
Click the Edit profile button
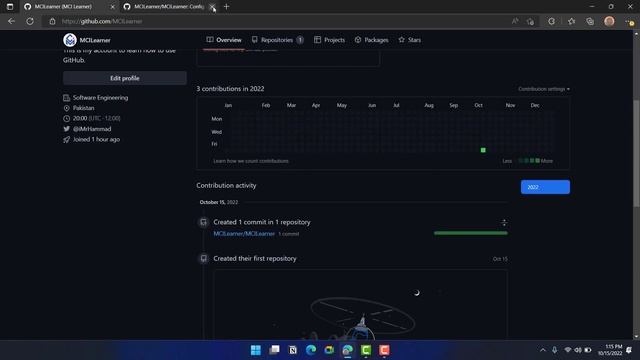click(x=124, y=78)
